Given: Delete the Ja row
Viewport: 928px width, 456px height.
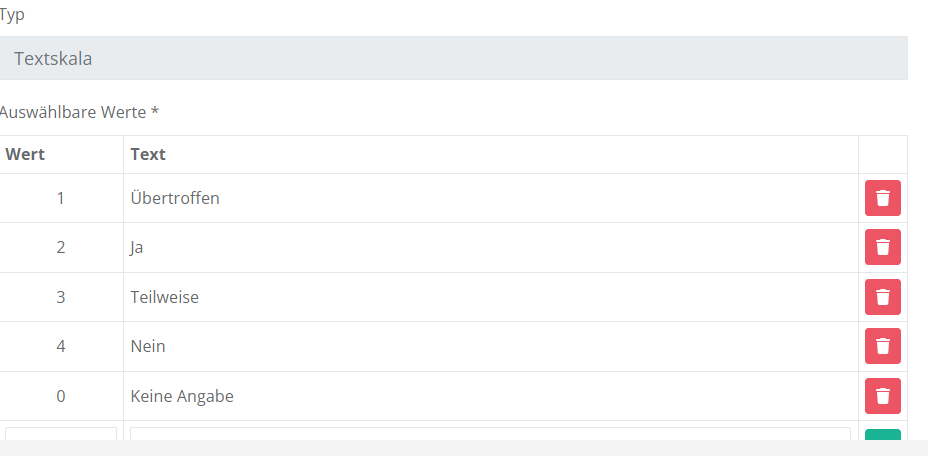Looking at the screenshot, I should point(882,247).
